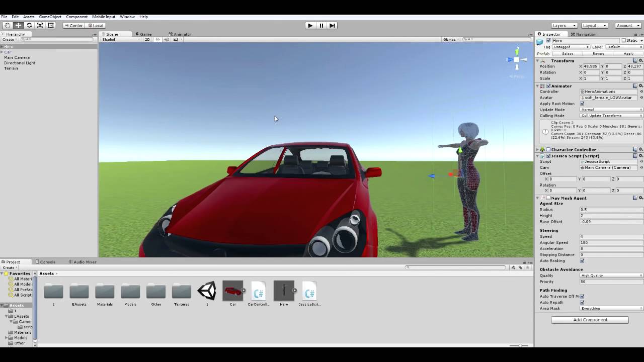The height and width of the screenshot is (362, 644).
Task: Expand the Hero object in Hierarchy
Action: click(2, 47)
